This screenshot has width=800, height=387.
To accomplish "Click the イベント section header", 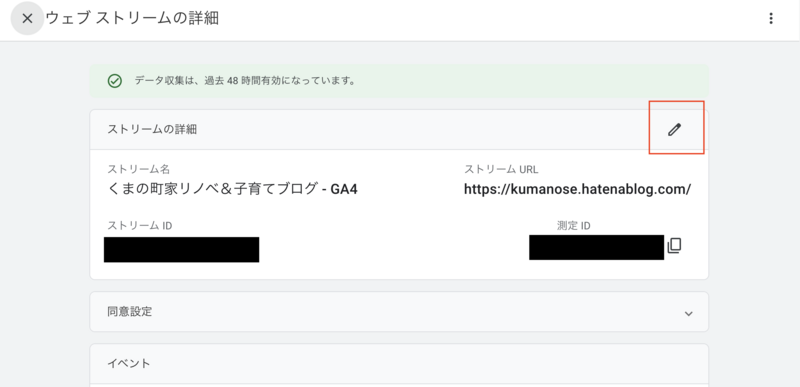I will [399, 364].
